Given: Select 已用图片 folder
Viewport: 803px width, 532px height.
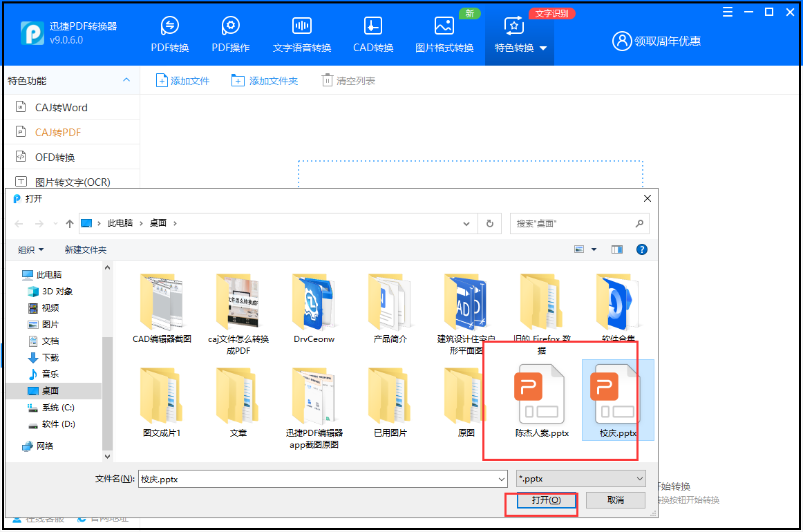Looking at the screenshot, I should pyautogui.click(x=390, y=403).
